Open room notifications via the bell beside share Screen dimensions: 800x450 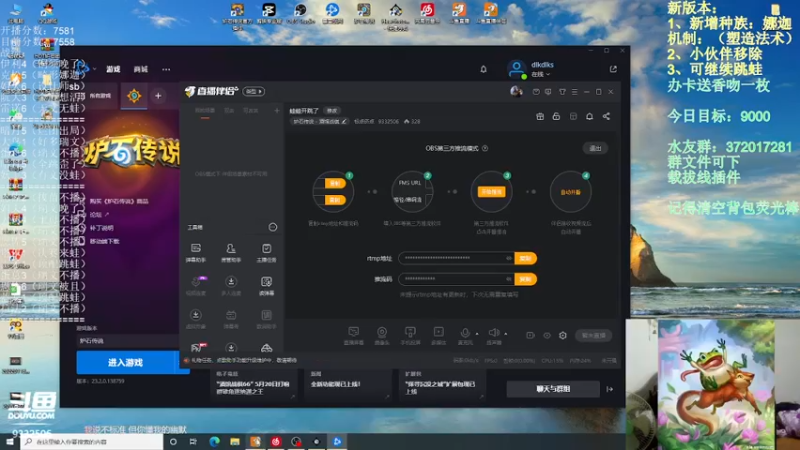click(x=589, y=116)
